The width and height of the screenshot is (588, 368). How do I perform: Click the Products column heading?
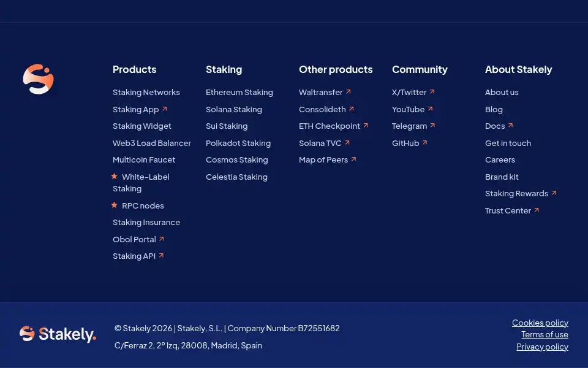click(x=134, y=69)
